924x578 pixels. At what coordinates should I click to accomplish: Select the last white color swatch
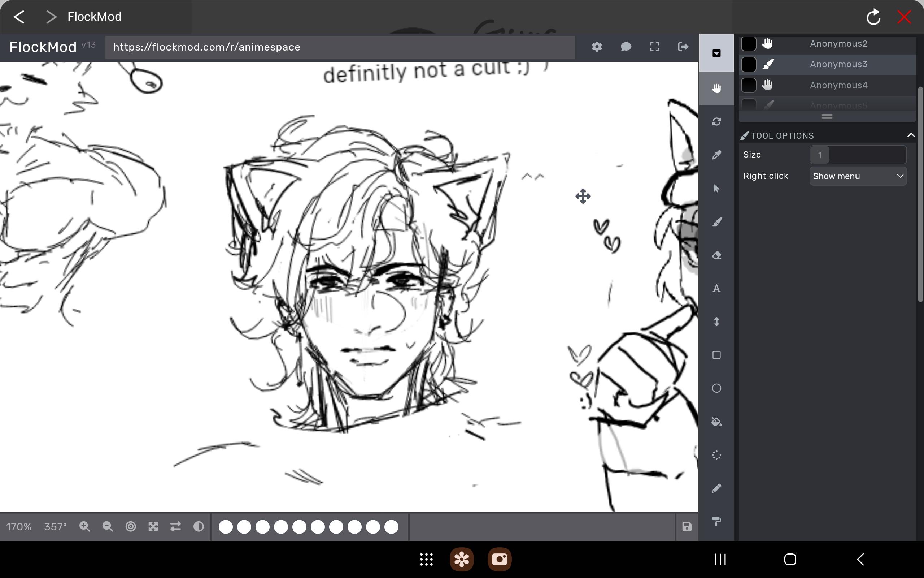(391, 527)
